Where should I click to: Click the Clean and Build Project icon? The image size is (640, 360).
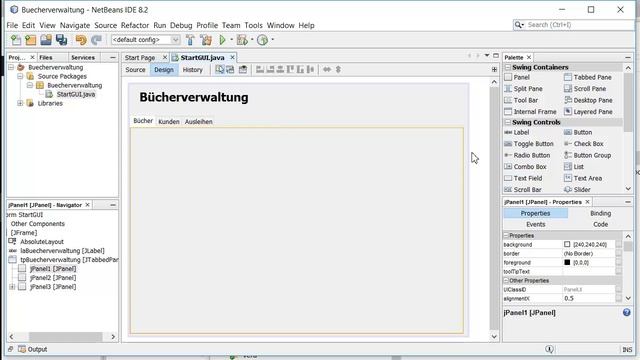pos(206,40)
